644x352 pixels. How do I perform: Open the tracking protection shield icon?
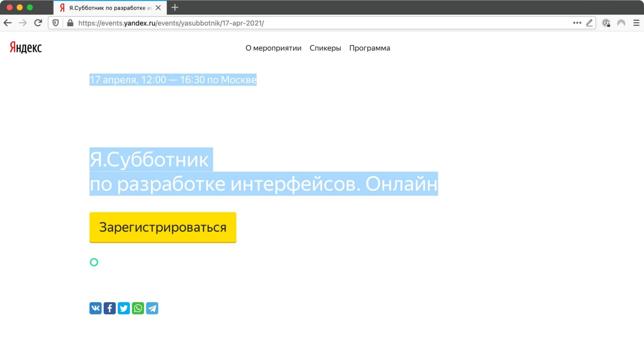[56, 23]
